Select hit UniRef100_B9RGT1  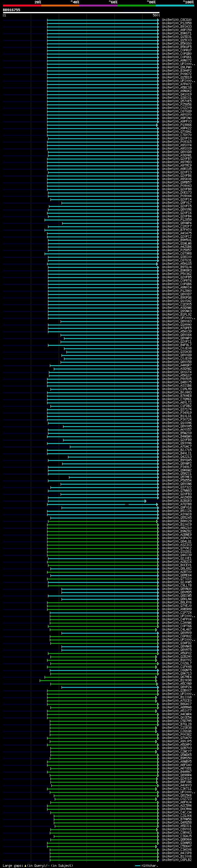pyautogui.click(x=177, y=33)
